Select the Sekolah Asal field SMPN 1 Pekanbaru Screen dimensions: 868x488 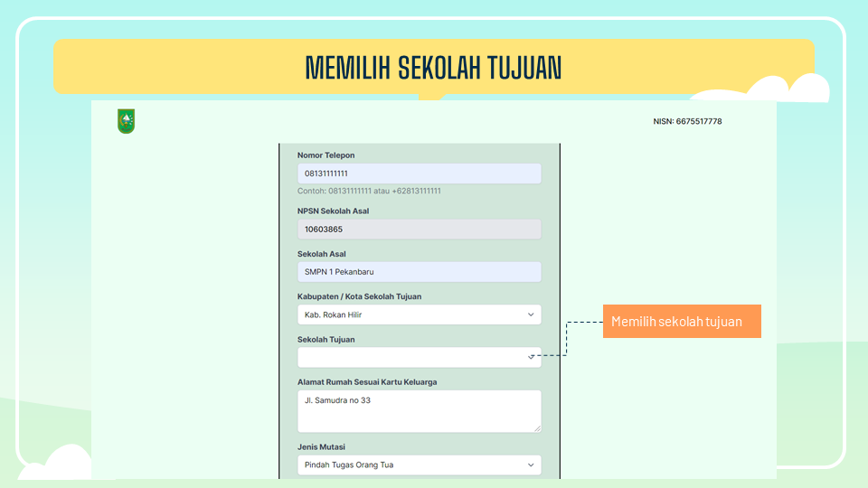(419, 272)
